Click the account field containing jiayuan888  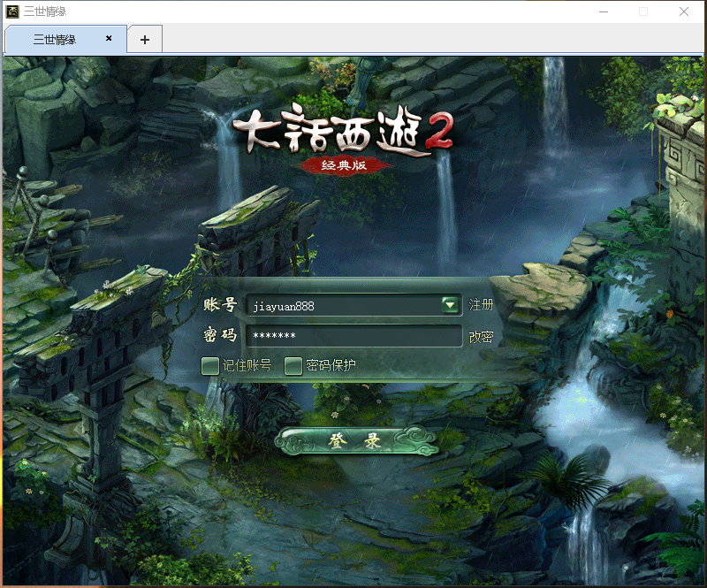click(353, 306)
